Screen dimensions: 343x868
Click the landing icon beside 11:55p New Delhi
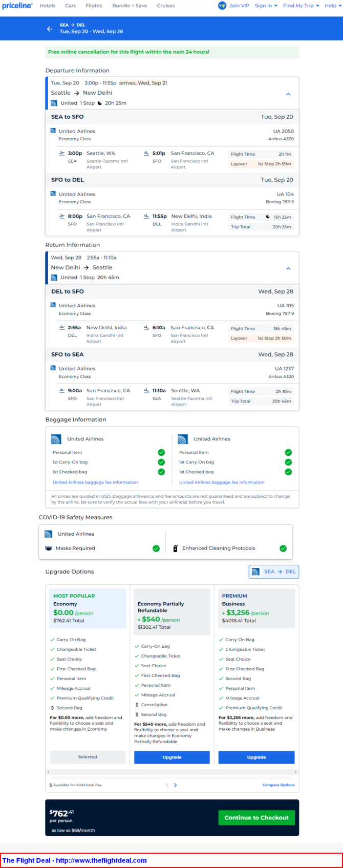pyautogui.click(x=146, y=216)
